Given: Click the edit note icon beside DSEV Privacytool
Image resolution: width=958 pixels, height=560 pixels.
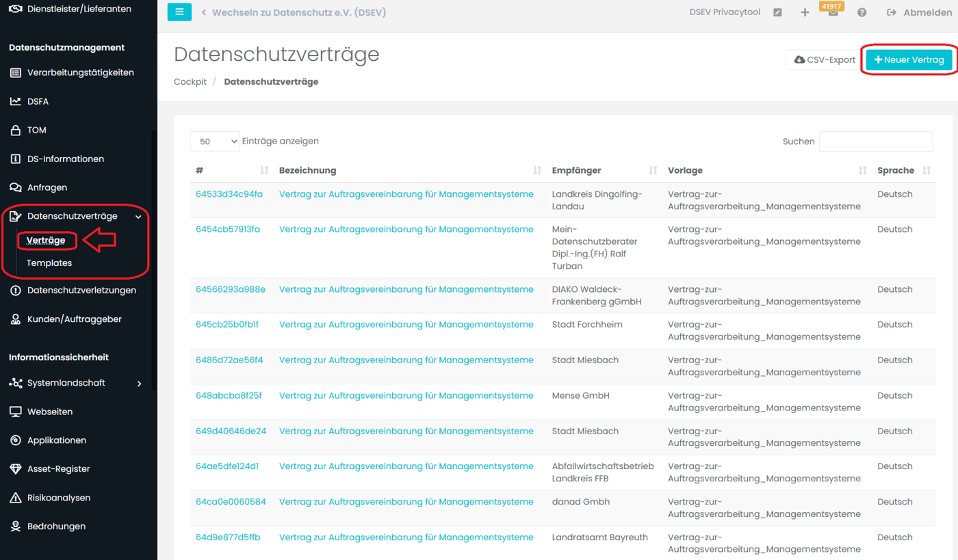Looking at the screenshot, I should tap(777, 13).
